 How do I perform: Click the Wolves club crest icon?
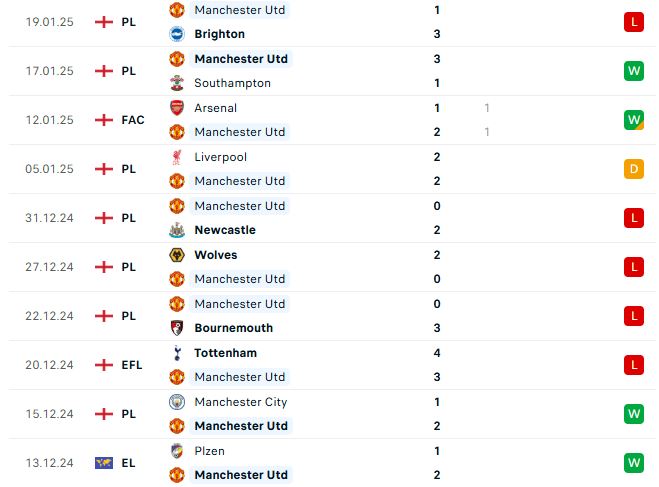click(x=177, y=255)
